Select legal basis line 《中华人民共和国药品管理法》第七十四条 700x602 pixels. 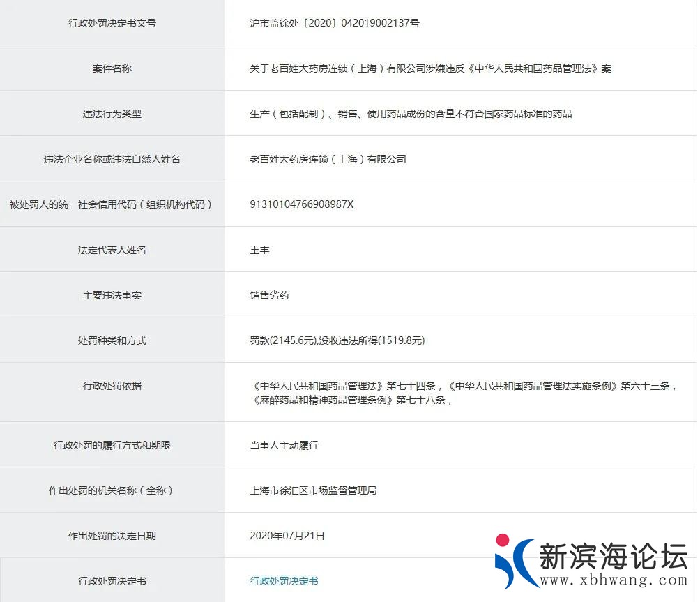[x=344, y=386]
